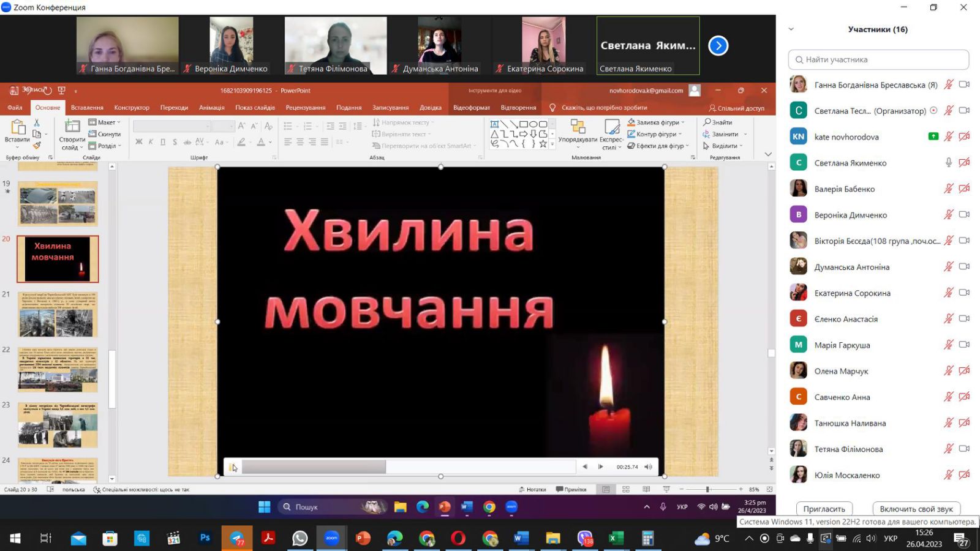Click the video volume speaker icon

click(x=648, y=467)
